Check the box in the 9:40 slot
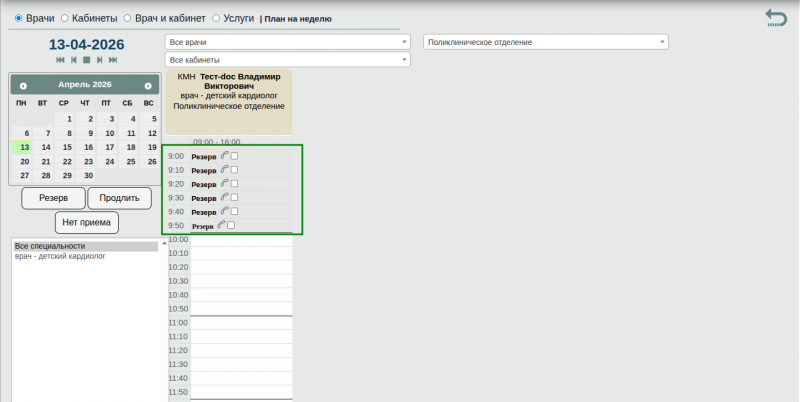 click(x=235, y=212)
